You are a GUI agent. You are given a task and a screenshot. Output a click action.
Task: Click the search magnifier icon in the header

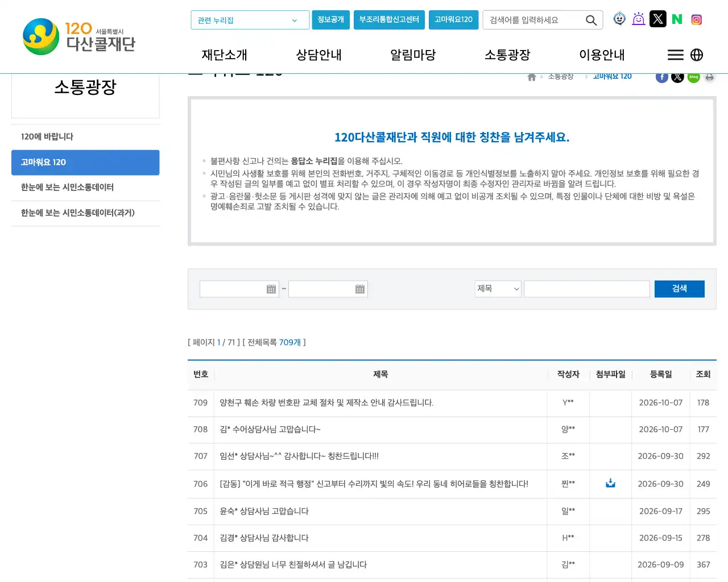coord(591,20)
